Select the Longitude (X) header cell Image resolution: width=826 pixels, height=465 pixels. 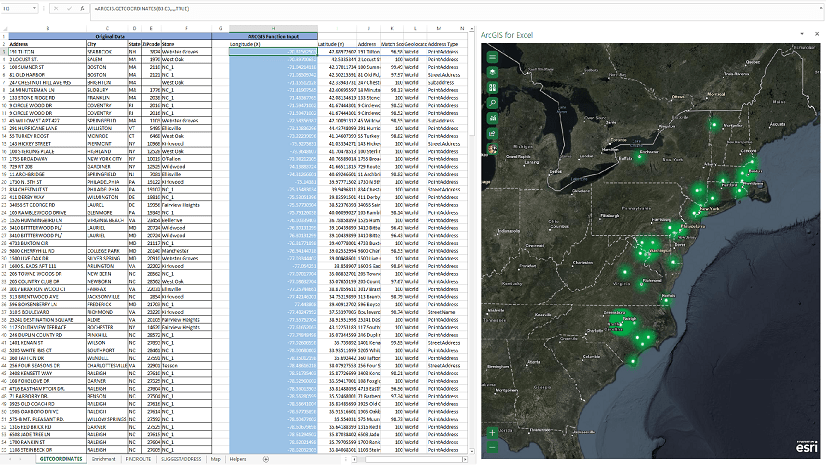coord(273,44)
